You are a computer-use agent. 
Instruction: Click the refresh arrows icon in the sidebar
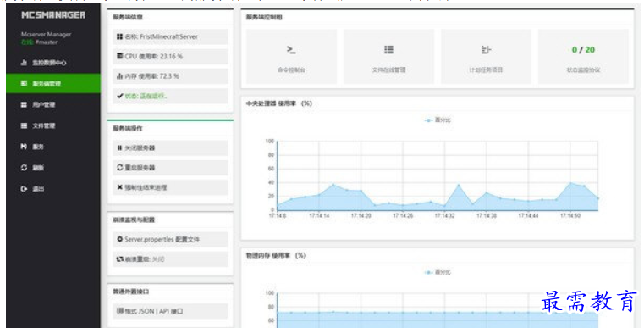24,168
